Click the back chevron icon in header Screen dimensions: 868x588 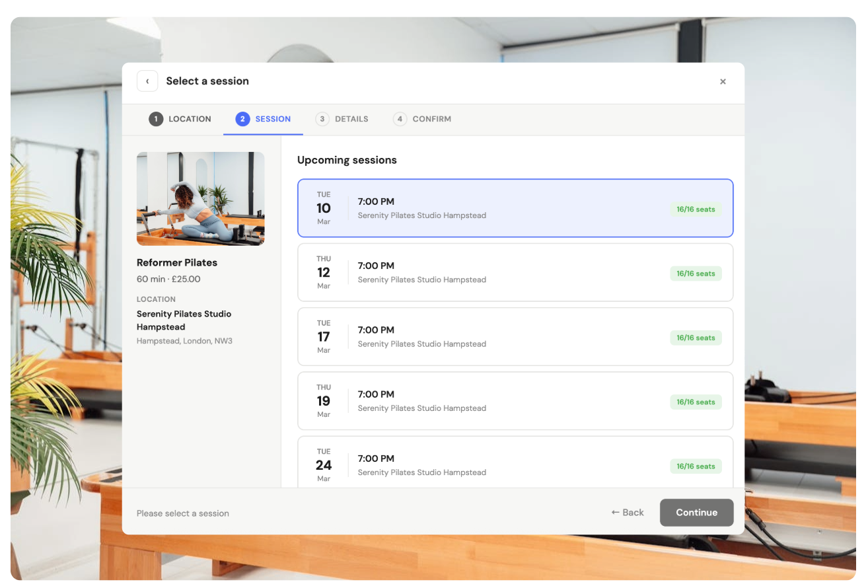click(x=147, y=81)
